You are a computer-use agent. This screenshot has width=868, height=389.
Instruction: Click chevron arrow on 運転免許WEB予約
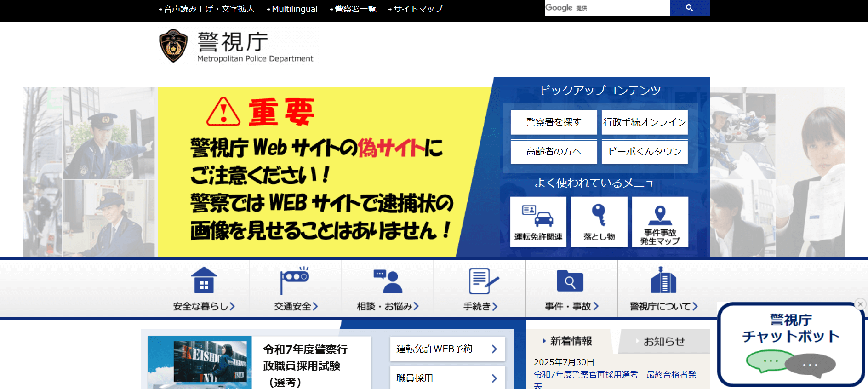coord(494,349)
